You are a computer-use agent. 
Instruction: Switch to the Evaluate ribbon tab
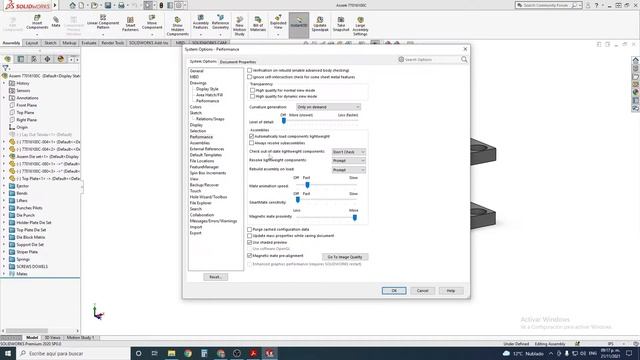pyautogui.click(x=89, y=43)
